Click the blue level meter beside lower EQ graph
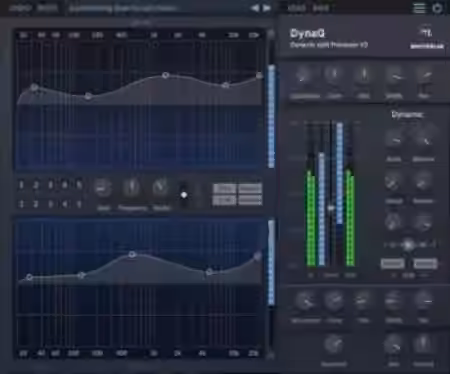 tap(271, 262)
